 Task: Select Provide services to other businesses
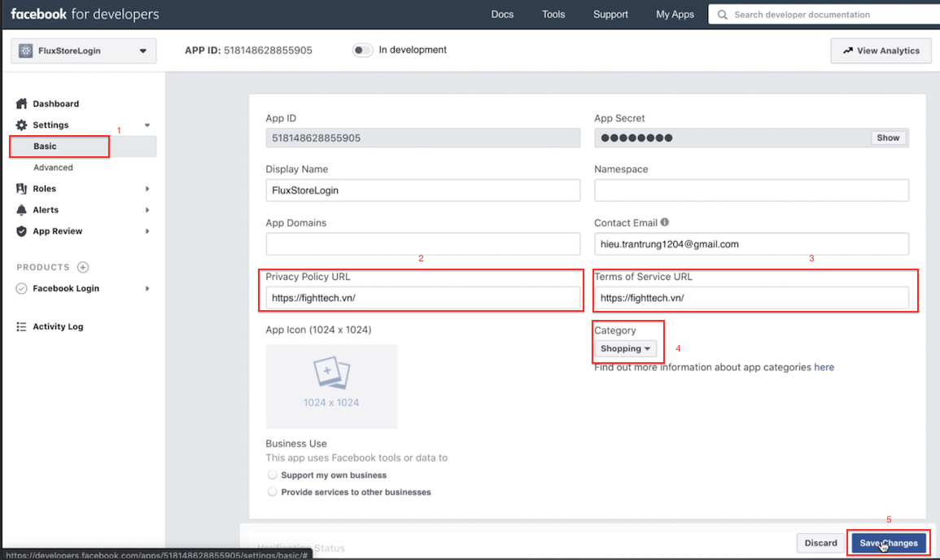pyautogui.click(x=272, y=492)
